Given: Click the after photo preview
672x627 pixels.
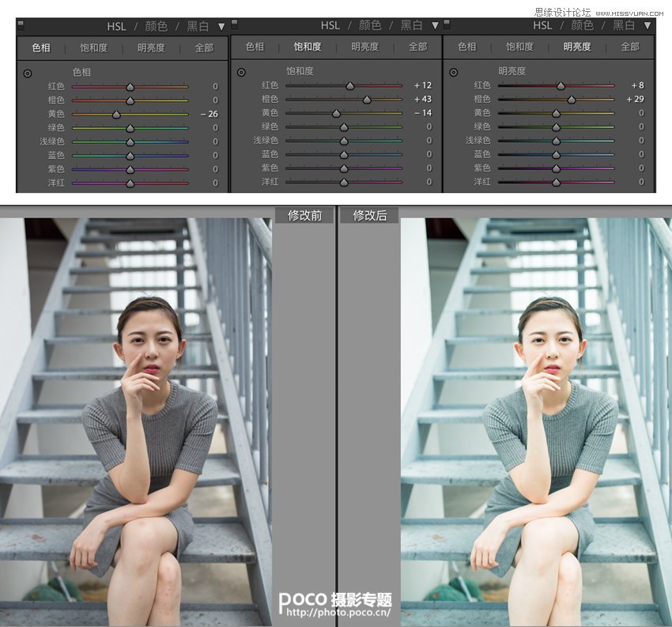Looking at the screenshot, I should point(536,422).
